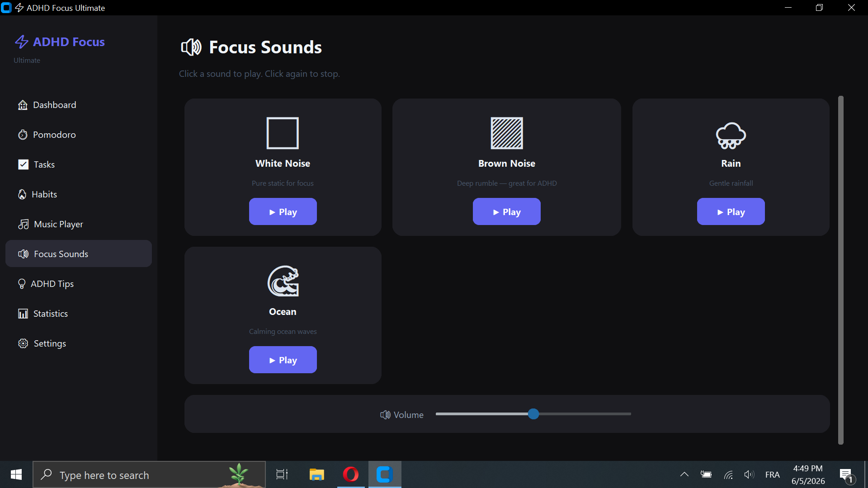This screenshot has width=868, height=488.
Task: Open Opera browser from taskbar
Action: [x=351, y=474]
